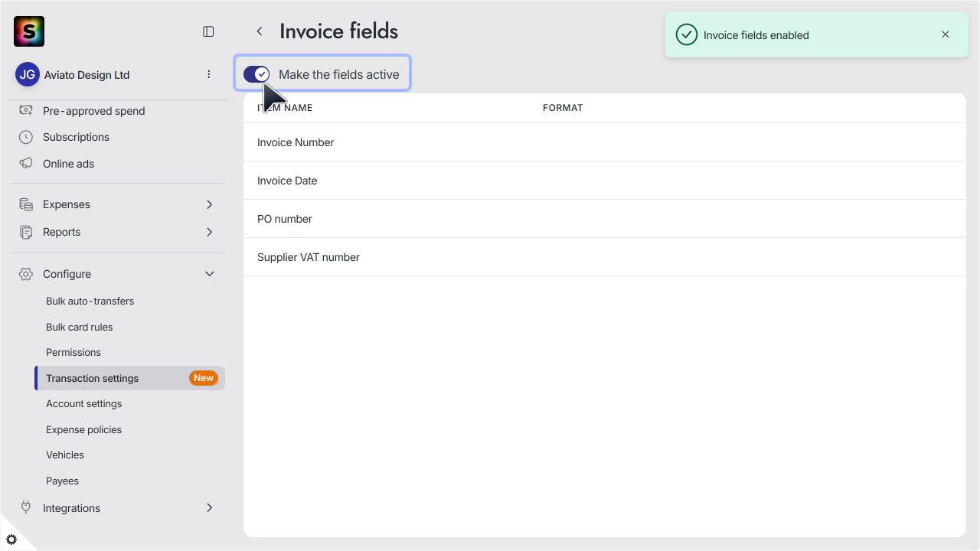
Task: Expand the Integrations section
Action: [x=210, y=507]
